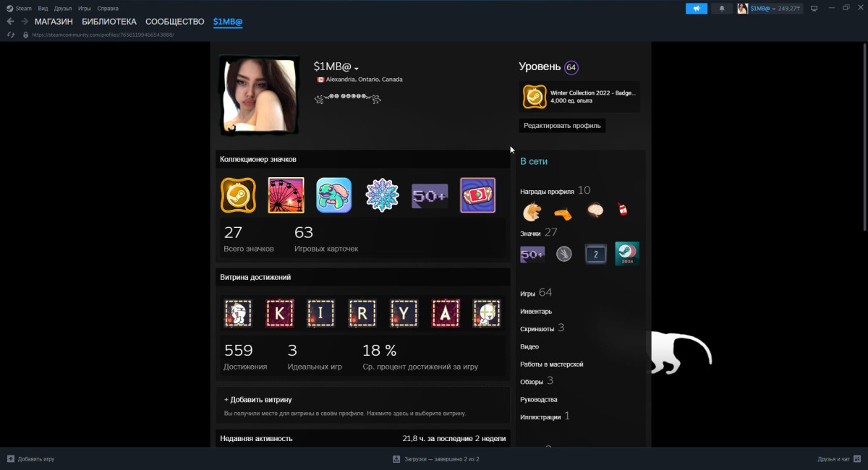This screenshot has height=470, width=868.
Task: Open the letter A achievement
Action: [446, 313]
